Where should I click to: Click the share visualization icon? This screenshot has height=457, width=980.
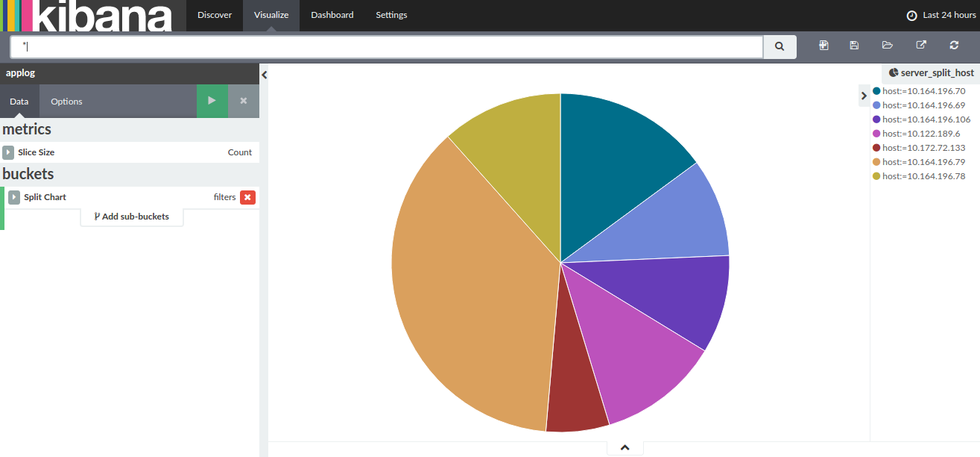coord(921,45)
